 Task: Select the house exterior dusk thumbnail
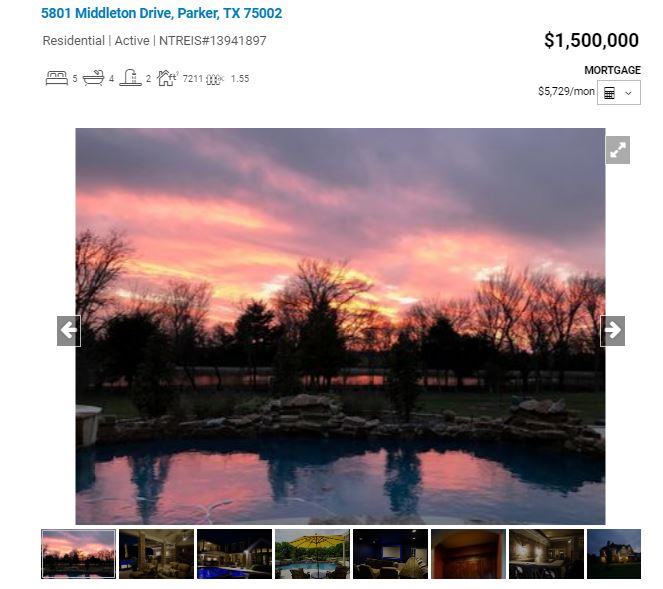(x=614, y=554)
